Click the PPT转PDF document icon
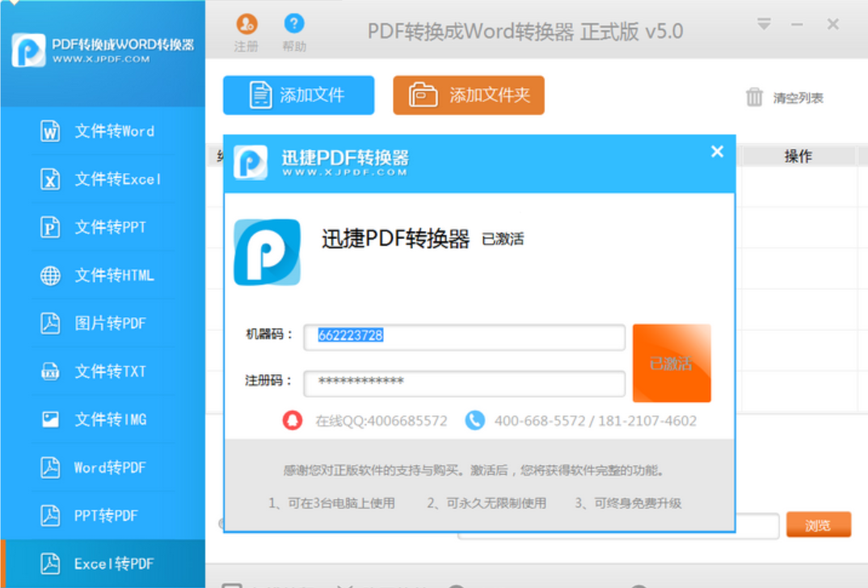This screenshot has width=868, height=588. point(50,515)
